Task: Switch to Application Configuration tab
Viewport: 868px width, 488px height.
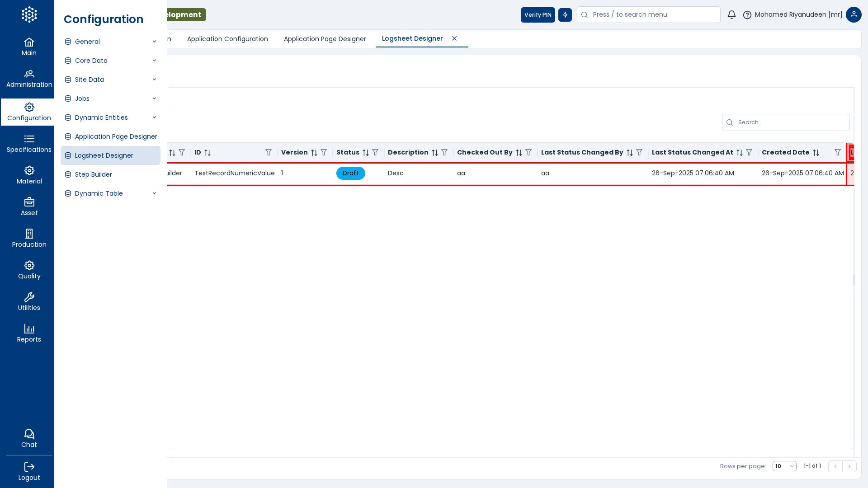Action: (x=227, y=39)
